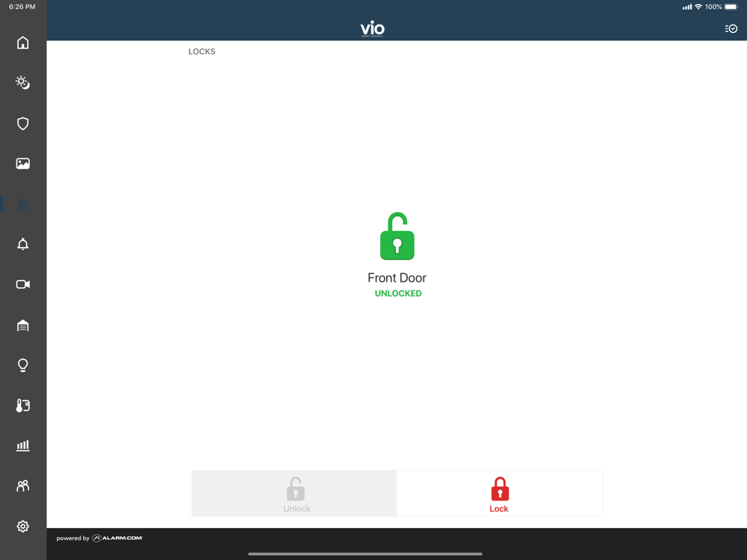
Task: Open the Settings gear icon
Action: coord(23,526)
